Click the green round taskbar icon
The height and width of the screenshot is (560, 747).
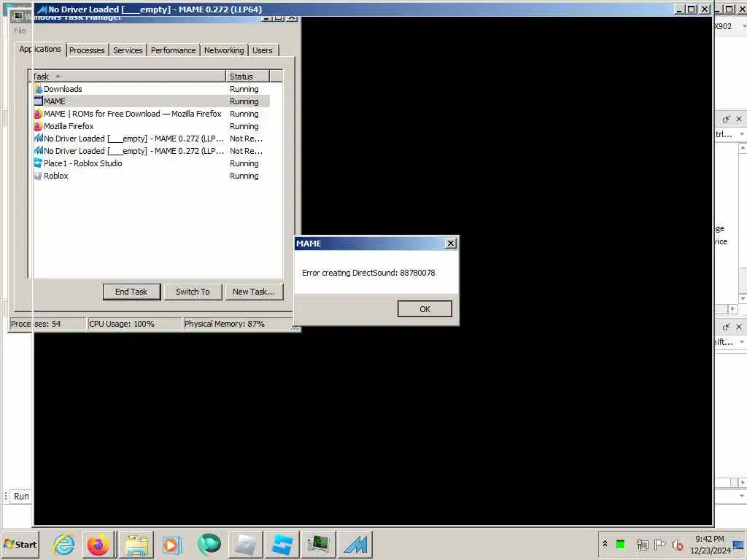click(209, 544)
